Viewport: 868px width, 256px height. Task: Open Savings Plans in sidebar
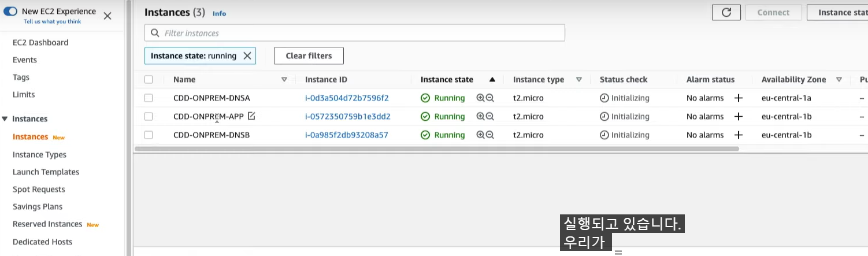tap(38, 206)
